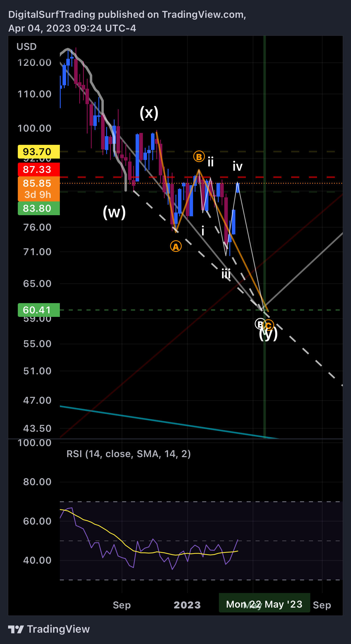351x644 pixels.
Task: Click the RSI 60.00 axis label
Action: click(37, 521)
